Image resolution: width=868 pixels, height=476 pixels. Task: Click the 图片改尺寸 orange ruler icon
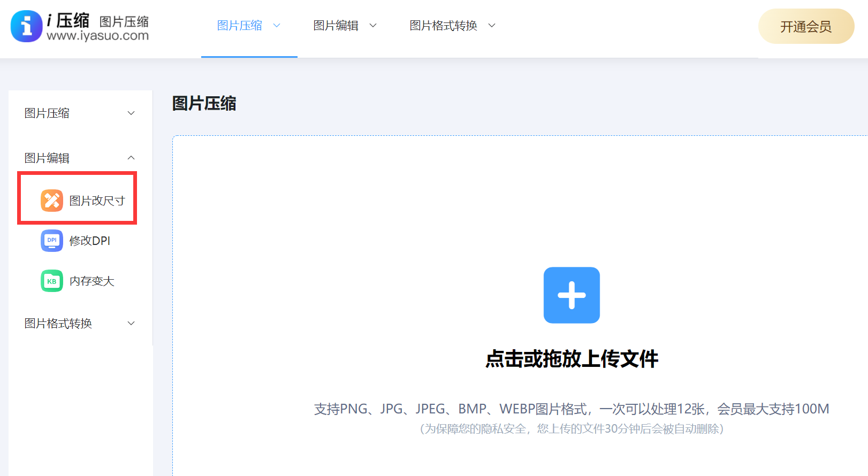coord(52,201)
